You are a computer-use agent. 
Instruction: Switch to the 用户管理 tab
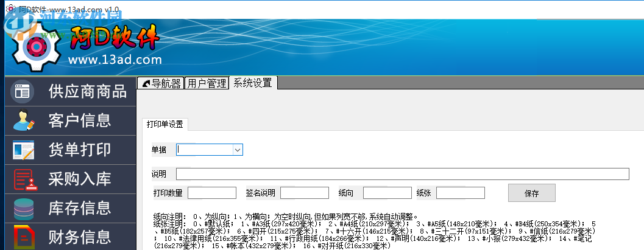207,83
